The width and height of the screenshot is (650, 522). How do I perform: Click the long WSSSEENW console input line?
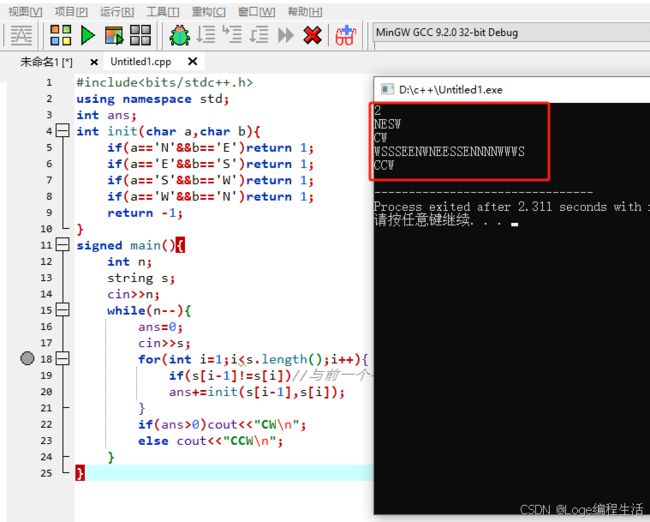[x=449, y=151]
